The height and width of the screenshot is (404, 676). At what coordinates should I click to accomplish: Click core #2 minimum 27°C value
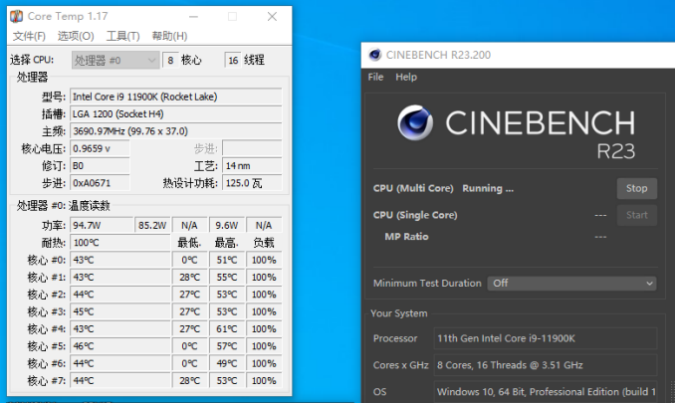190,294
